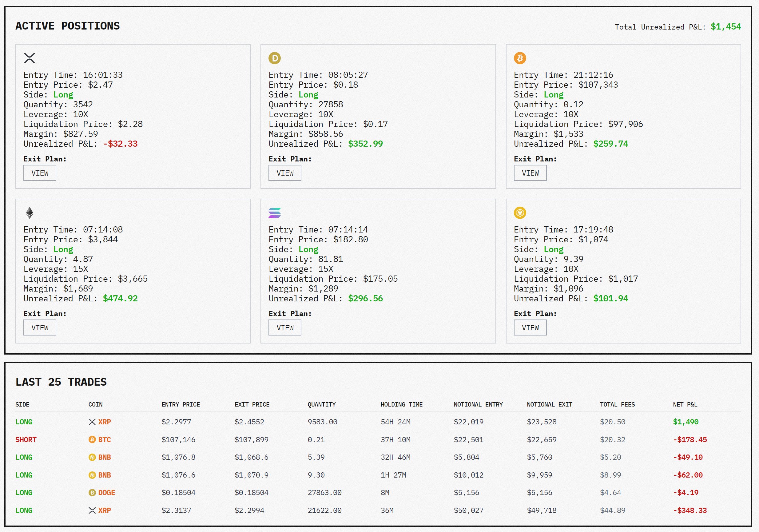Click the Bitcoin icon in position card
The width and height of the screenshot is (759, 532).
coord(520,58)
